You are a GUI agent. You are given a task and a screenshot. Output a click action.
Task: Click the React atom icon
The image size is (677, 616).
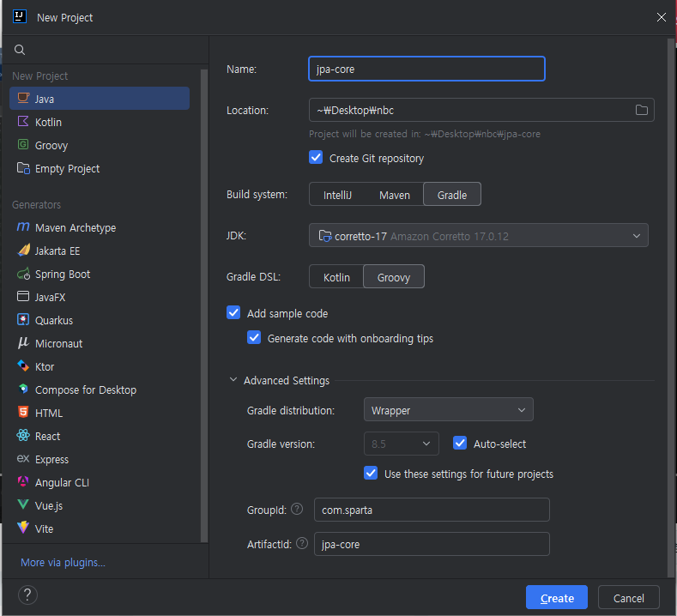tap(23, 435)
